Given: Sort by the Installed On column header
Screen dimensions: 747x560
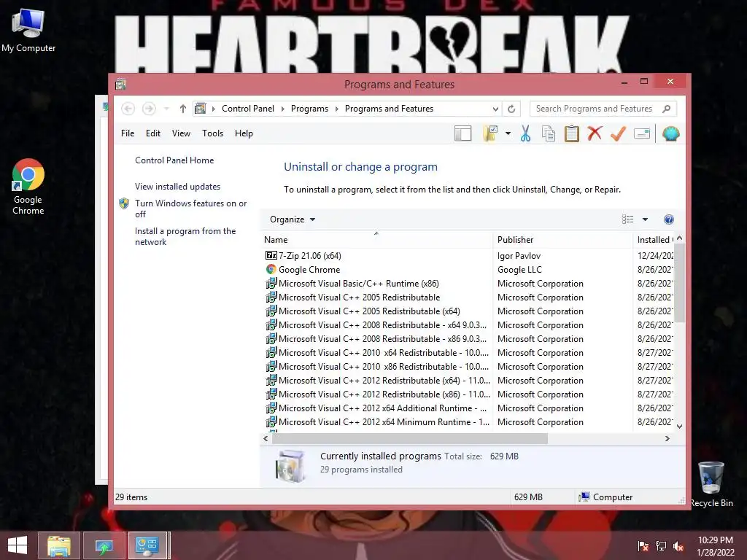Looking at the screenshot, I should pos(654,239).
